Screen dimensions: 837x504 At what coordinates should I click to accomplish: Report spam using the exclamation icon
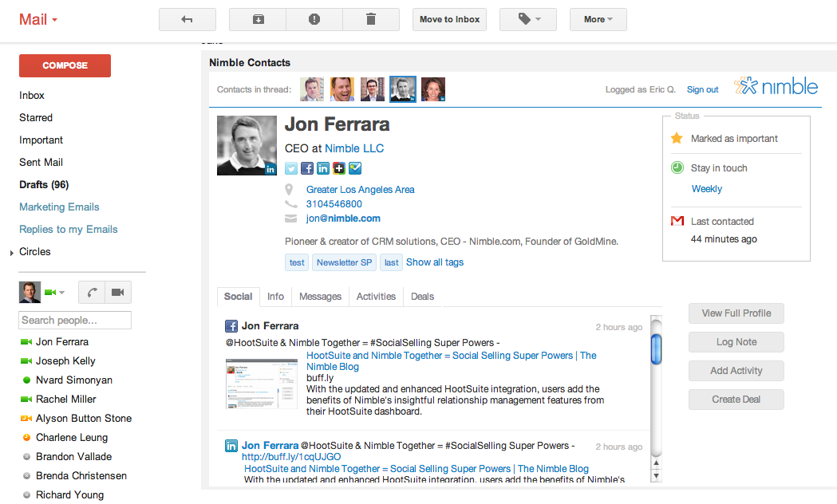314,19
